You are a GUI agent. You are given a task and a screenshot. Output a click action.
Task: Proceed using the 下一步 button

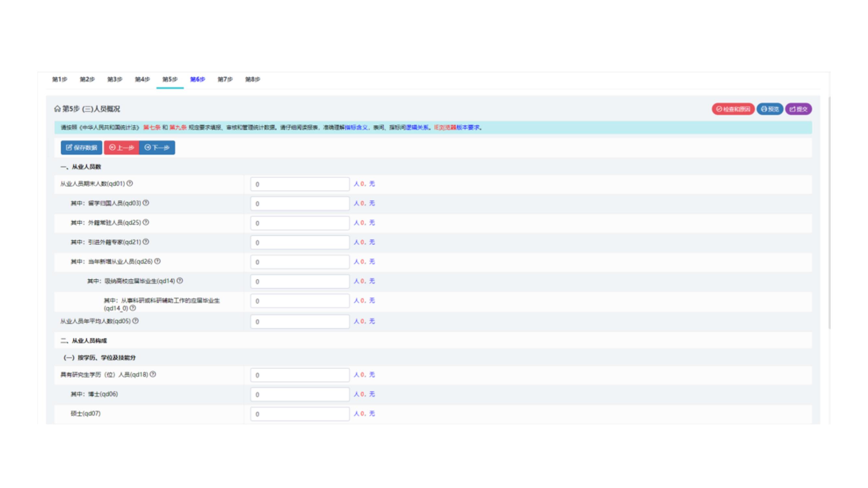pyautogui.click(x=157, y=147)
